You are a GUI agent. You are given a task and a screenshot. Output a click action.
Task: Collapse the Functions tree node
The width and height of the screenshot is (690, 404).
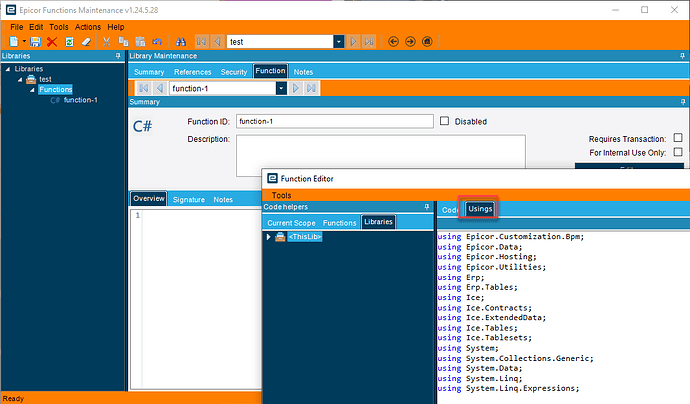coord(32,90)
